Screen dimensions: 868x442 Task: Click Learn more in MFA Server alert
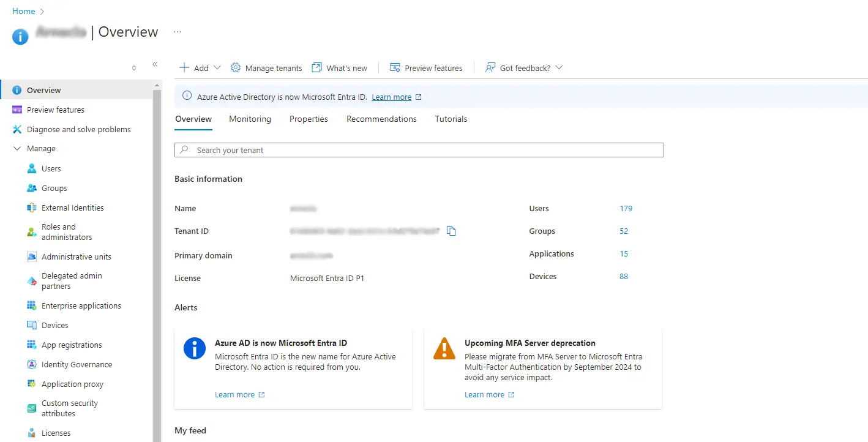tap(484, 395)
